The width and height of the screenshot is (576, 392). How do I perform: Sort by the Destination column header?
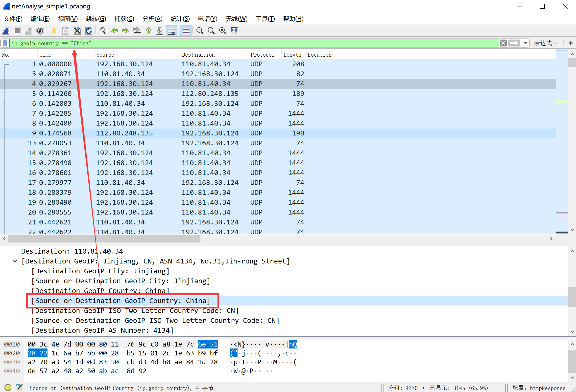[x=214, y=55]
